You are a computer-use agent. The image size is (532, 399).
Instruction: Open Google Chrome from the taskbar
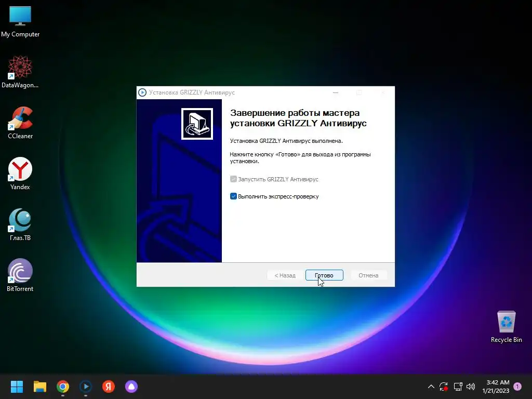point(63,387)
